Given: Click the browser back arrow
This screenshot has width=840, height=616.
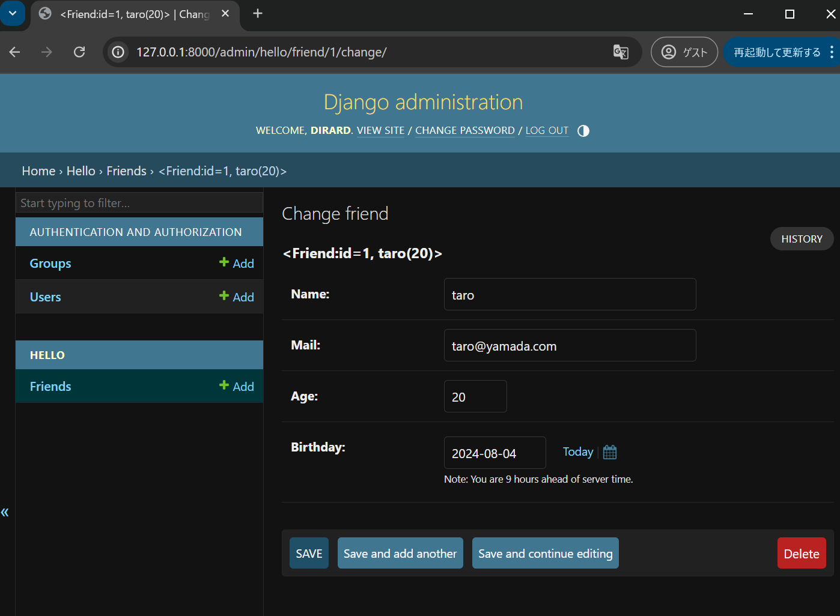Looking at the screenshot, I should pos(15,52).
